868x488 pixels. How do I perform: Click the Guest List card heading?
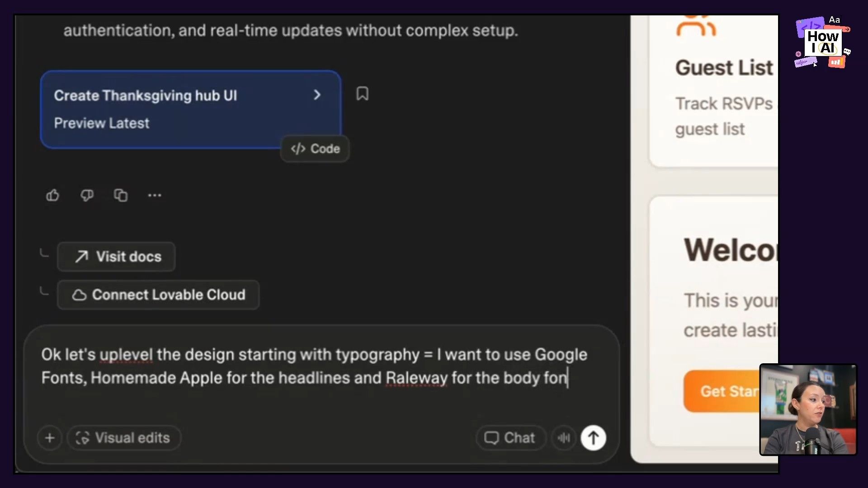(724, 68)
